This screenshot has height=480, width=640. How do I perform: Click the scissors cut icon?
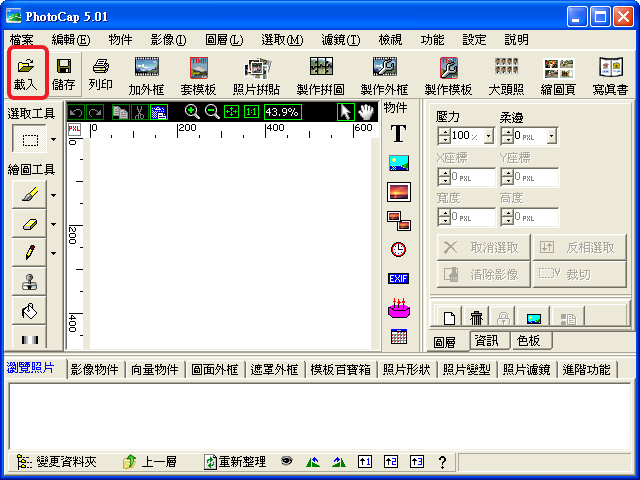pyautogui.click(x=140, y=112)
